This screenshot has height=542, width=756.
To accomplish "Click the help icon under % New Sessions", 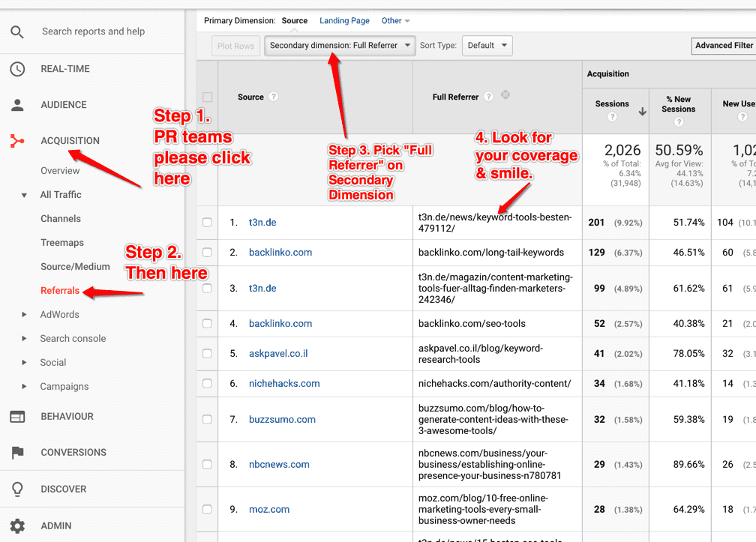I will [678, 122].
